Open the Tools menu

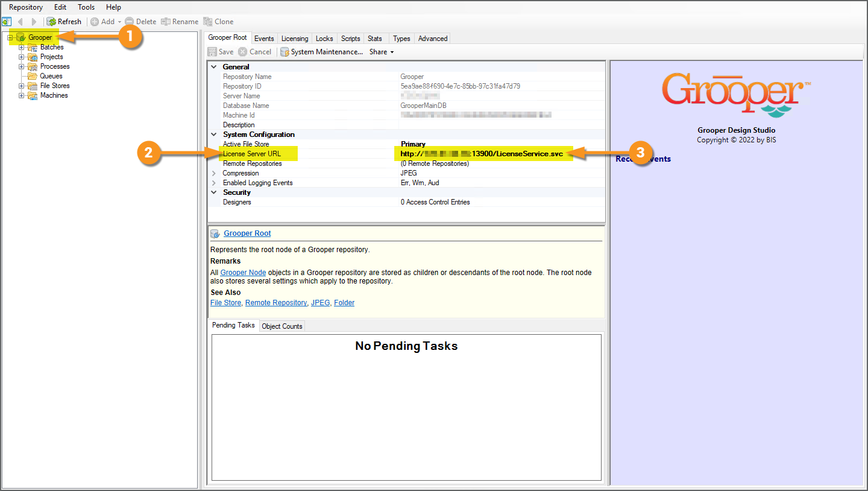(x=86, y=7)
